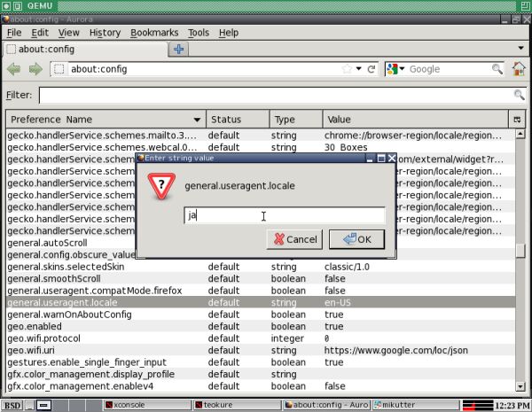This screenshot has height=412, width=532.
Task: Select the gecko.handlerService.schemes.mailto.3 row
Action: (x=261, y=136)
